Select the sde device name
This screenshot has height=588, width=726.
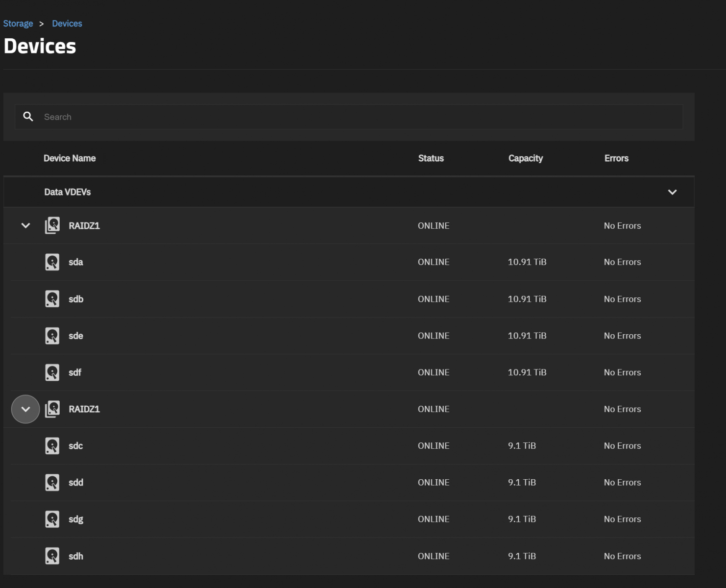tap(76, 336)
